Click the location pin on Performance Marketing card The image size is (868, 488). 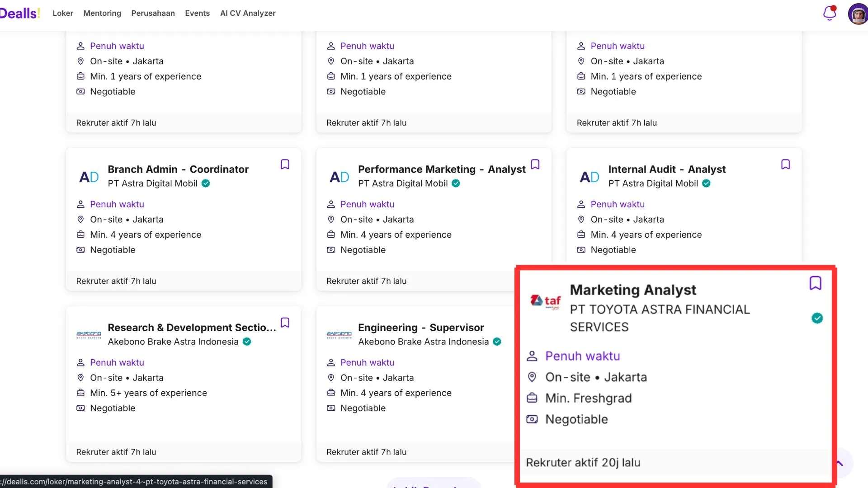[x=331, y=220]
